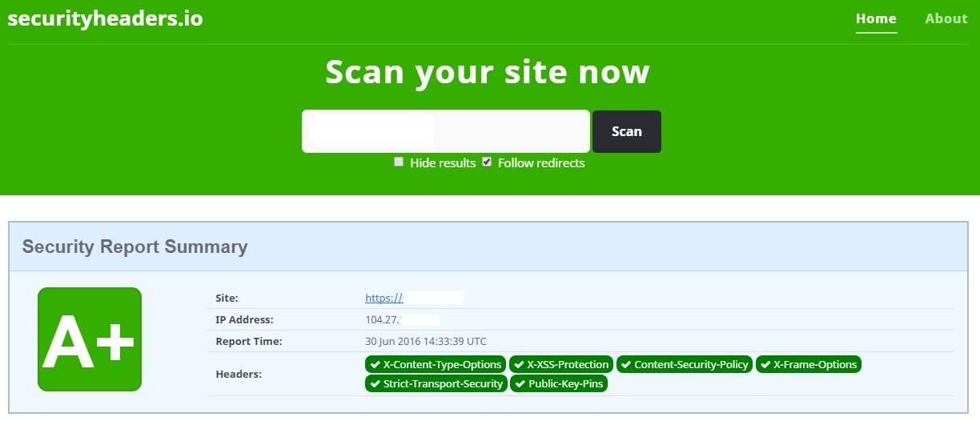The height and width of the screenshot is (421, 980).
Task: Enable the Hide results checkbox
Action: [x=399, y=162]
